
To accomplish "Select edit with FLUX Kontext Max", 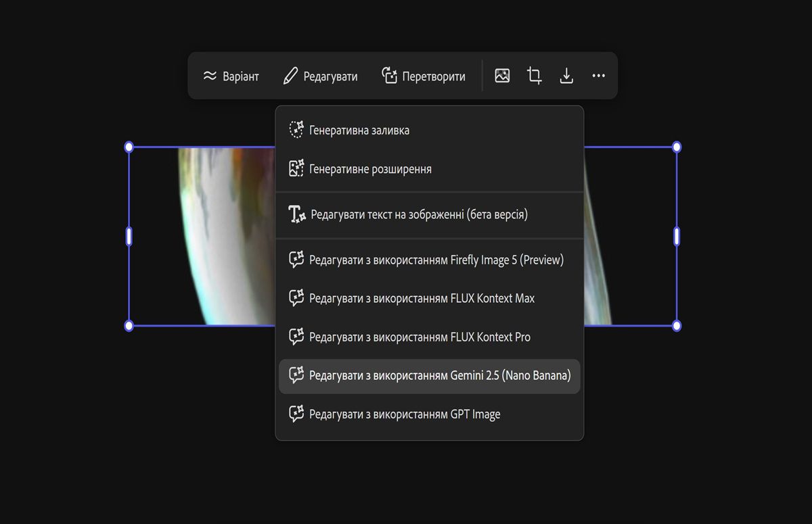I will point(429,298).
